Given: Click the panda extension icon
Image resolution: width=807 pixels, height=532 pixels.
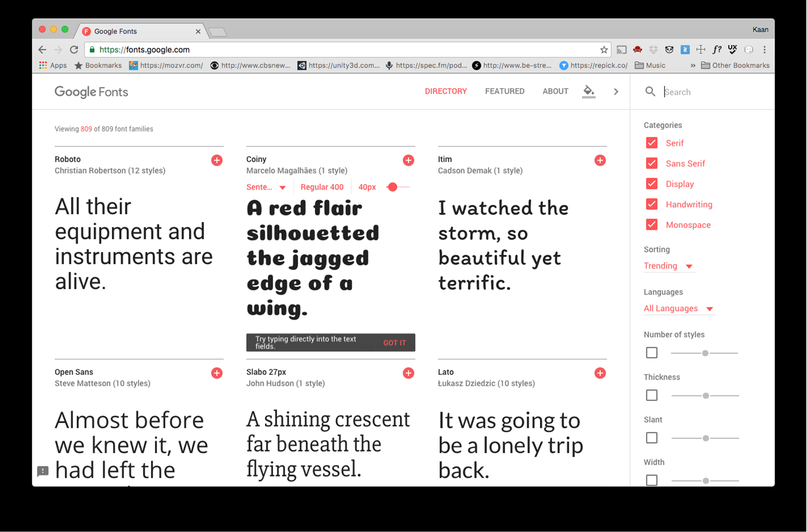Looking at the screenshot, I should click(669, 50).
